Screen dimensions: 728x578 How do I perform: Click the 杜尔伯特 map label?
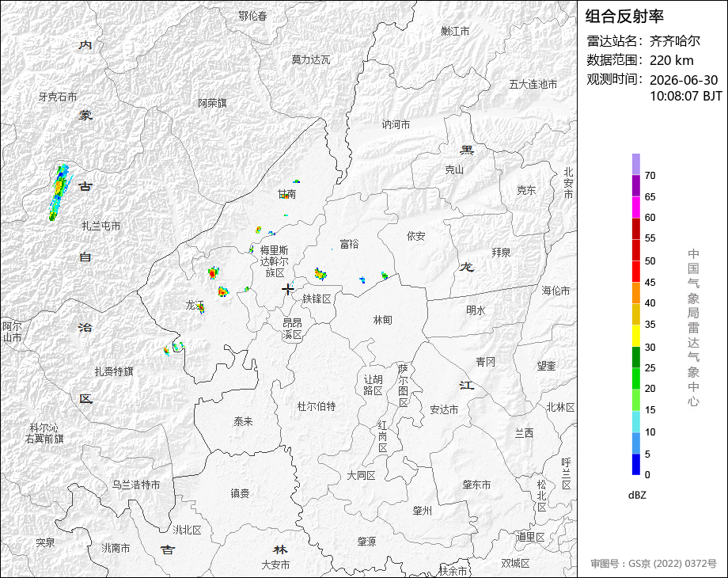tap(317, 406)
